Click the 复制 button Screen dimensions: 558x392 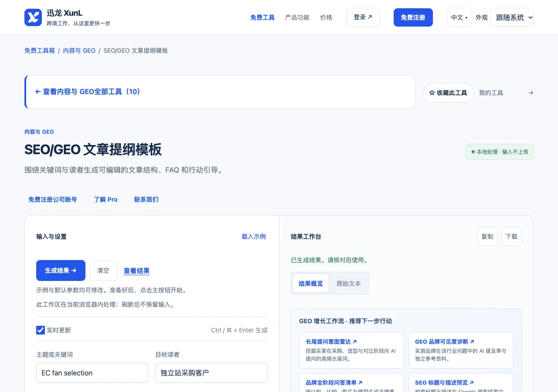click(487, 237)
